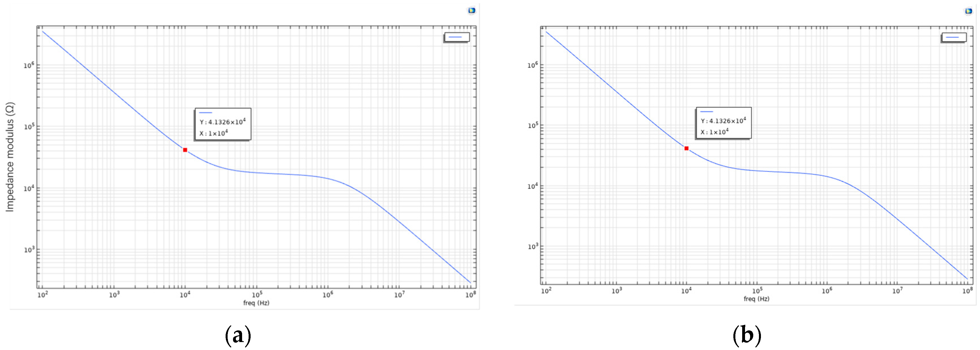
Task: Click the 10³ y-axis tick label in plot (b)
Action: tap(532, 247)
